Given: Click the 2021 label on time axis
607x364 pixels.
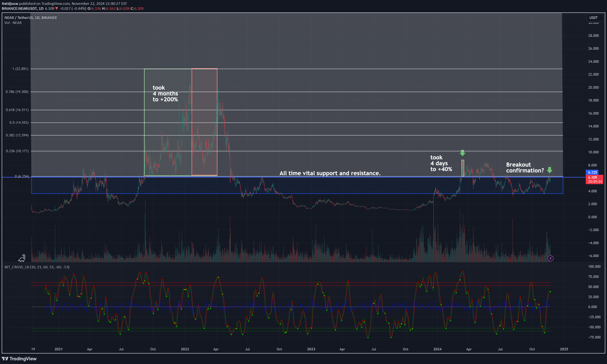Looking at the screenshot, I should click(x=58, y=349).
